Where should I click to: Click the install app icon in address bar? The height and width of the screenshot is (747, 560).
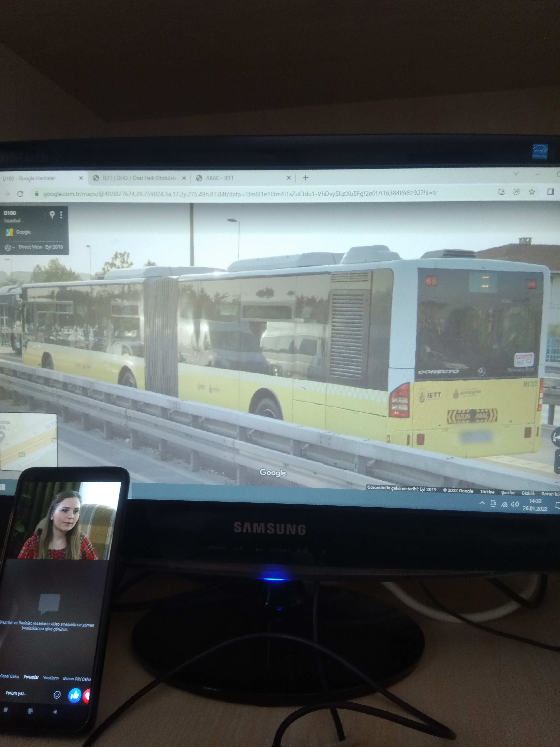click(502, 192)
